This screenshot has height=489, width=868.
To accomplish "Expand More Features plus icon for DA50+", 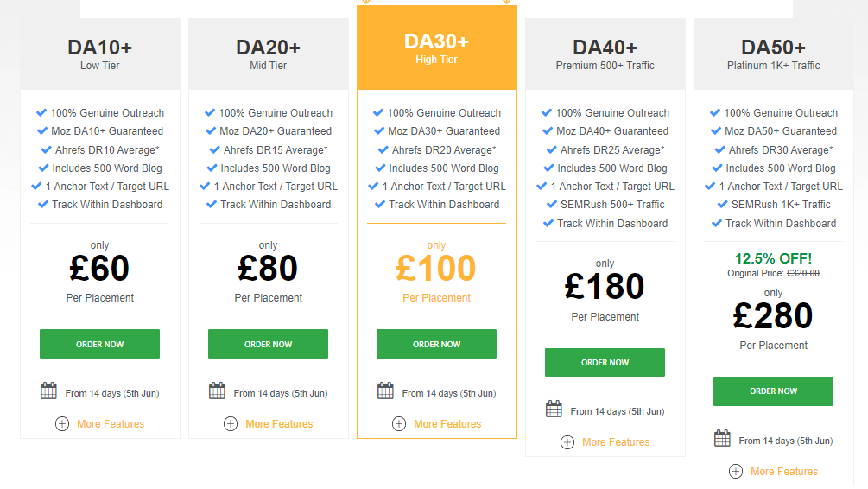I will tap(736, 472).
